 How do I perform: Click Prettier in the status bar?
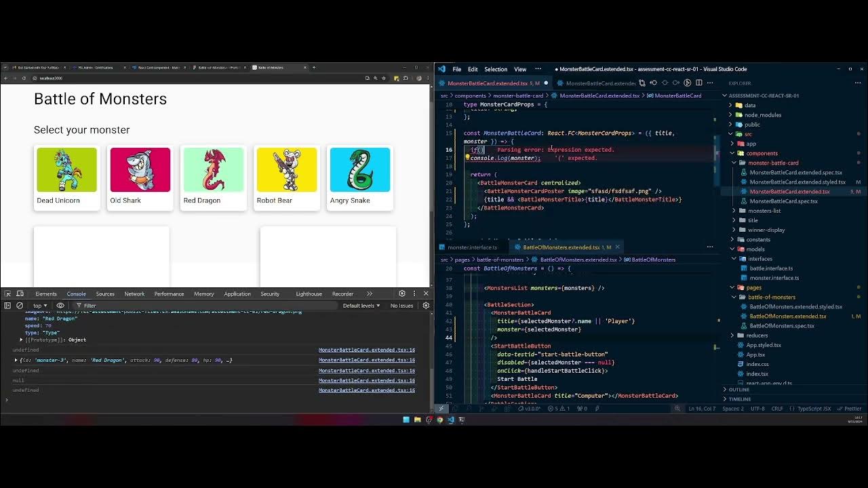[x=848, y=409]
